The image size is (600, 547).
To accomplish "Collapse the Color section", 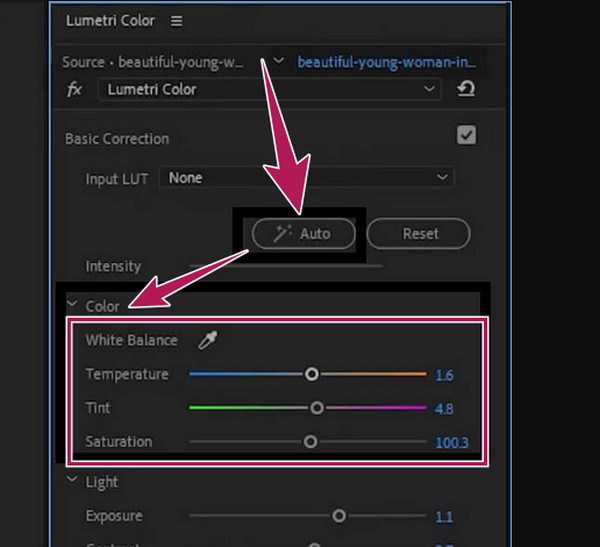I will point(72,304).
